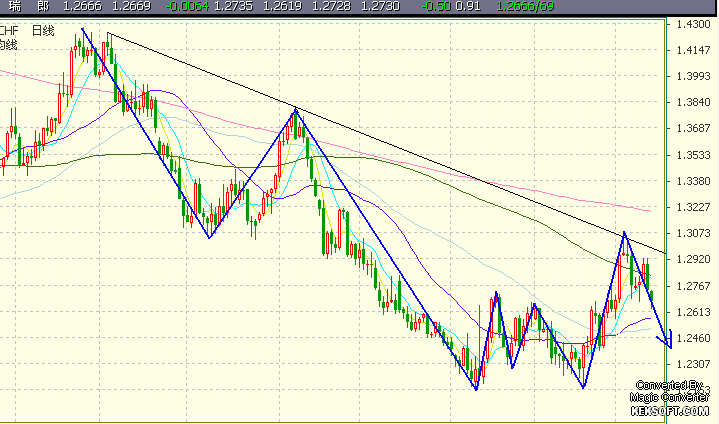
Task: Click the start of the black trendline
Action: tap(108, 33)
